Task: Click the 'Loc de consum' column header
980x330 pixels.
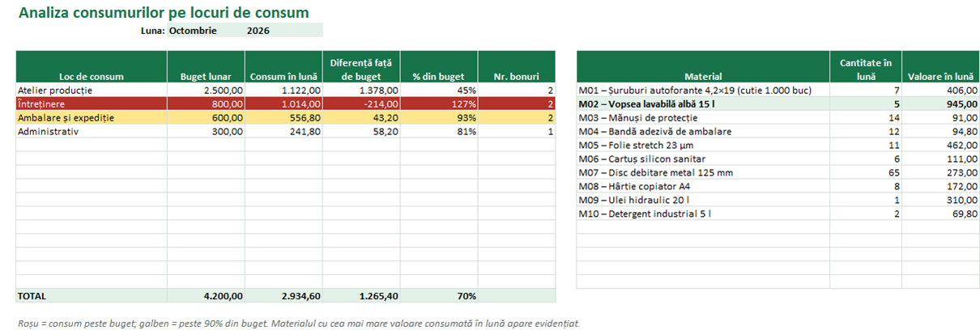Action: point(92,67)
